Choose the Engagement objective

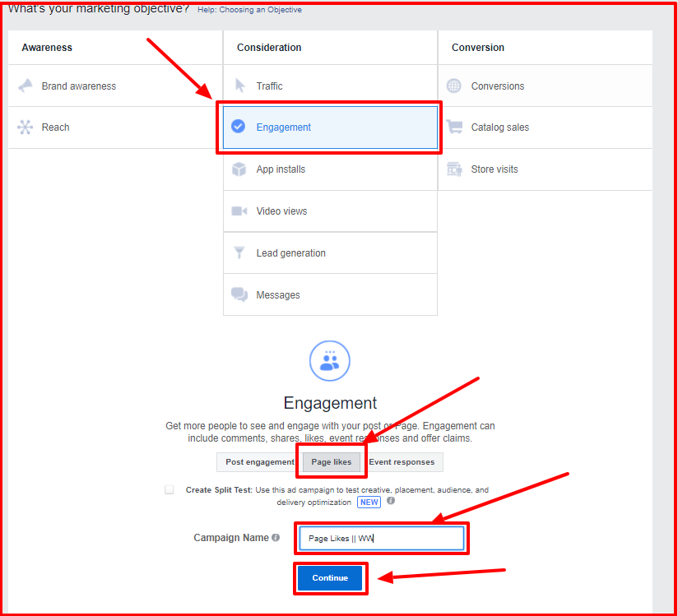click(330, 127)
